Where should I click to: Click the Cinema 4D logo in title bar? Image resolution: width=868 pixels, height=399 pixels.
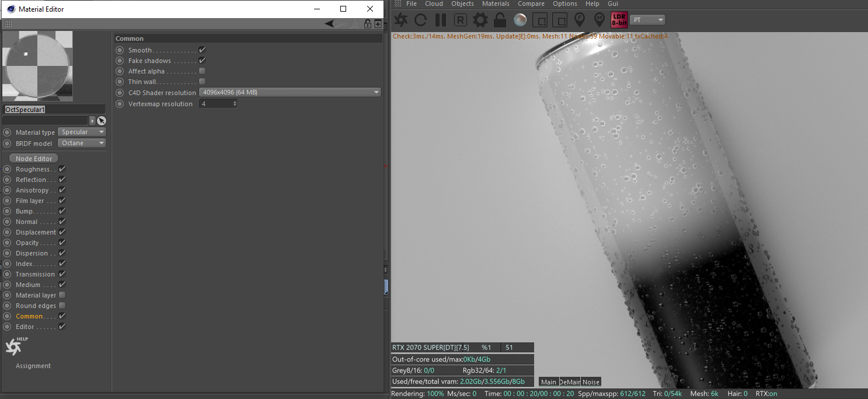(x=11, y=9)
